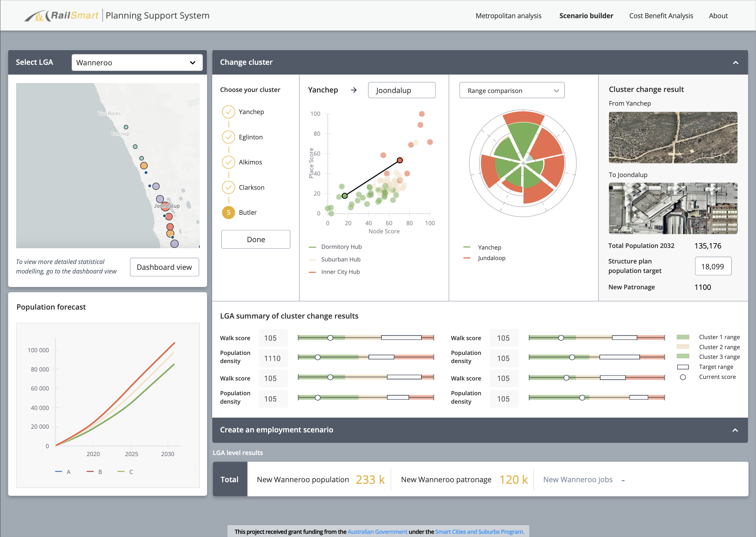Collapse the Change cluster panel
Screen dimensions: 756x537
pos(735,62)
